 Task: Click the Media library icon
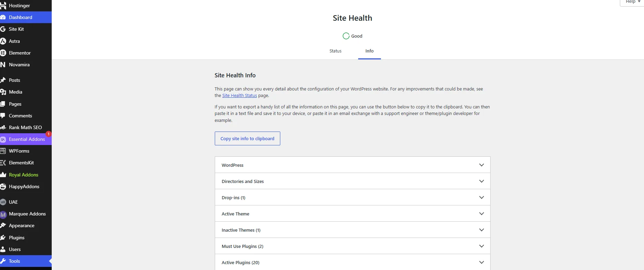pos(3,92)
